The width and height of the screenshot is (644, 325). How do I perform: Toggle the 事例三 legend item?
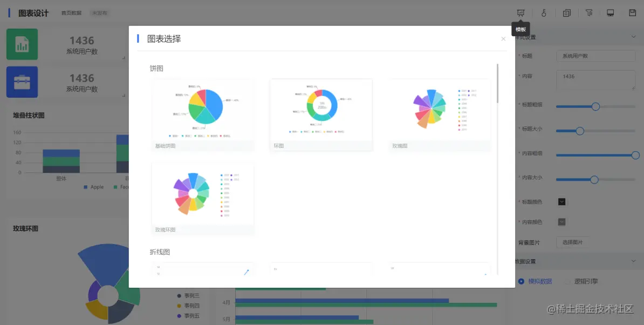pyautogui.click(x=188, y=295)
